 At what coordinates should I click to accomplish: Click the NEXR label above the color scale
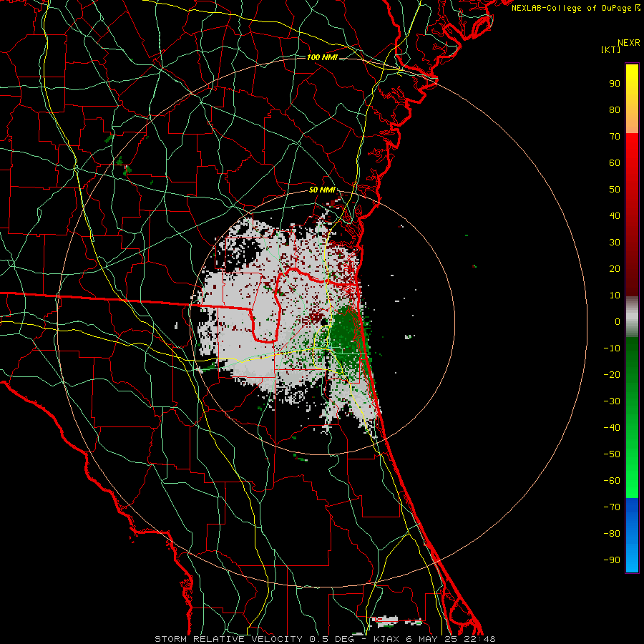(629, 43)
